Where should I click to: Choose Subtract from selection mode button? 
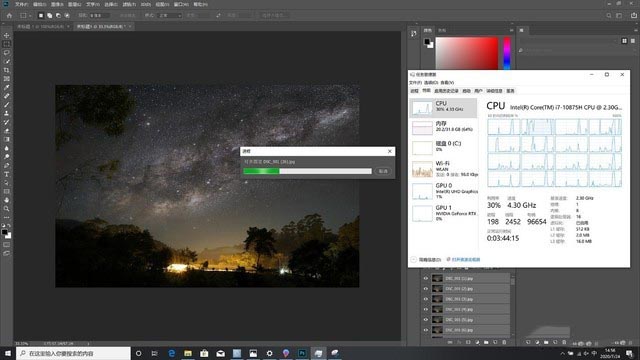click(x=58, y=16)
